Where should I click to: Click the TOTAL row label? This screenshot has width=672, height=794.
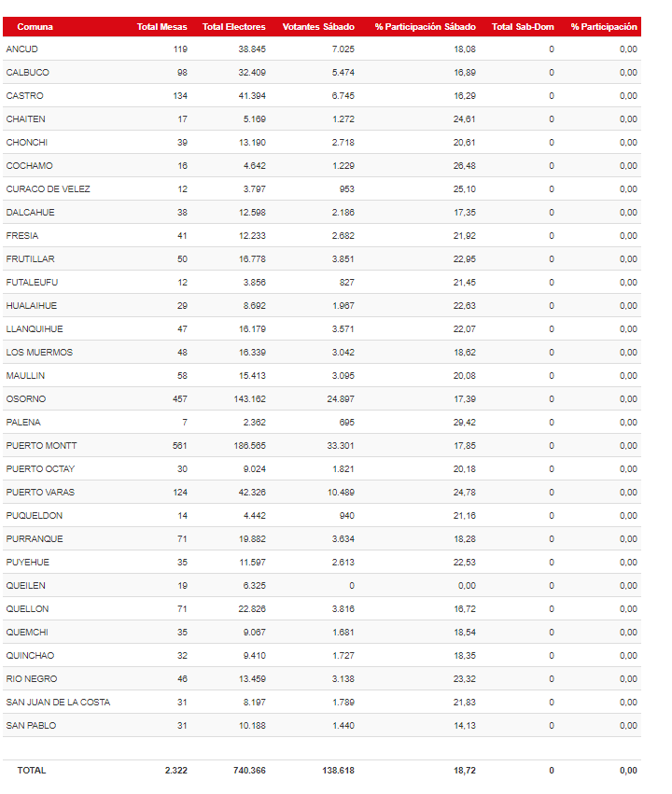tap(32, 770)
